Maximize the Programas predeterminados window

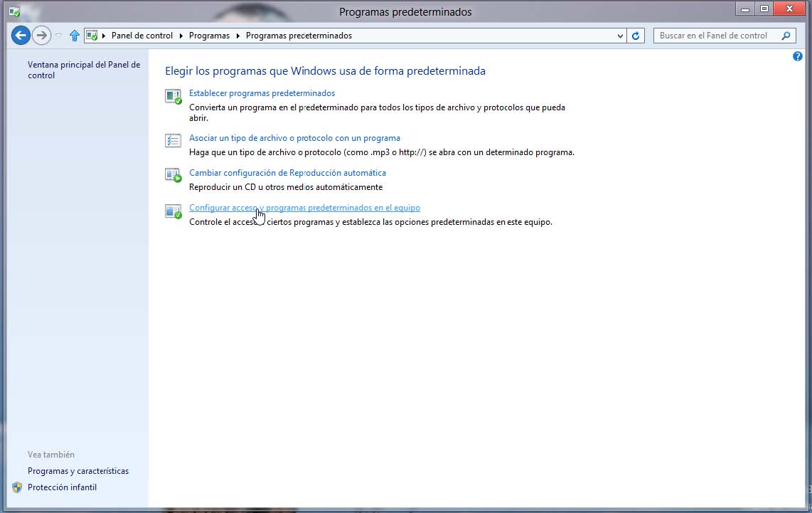[x=764, y=9]
